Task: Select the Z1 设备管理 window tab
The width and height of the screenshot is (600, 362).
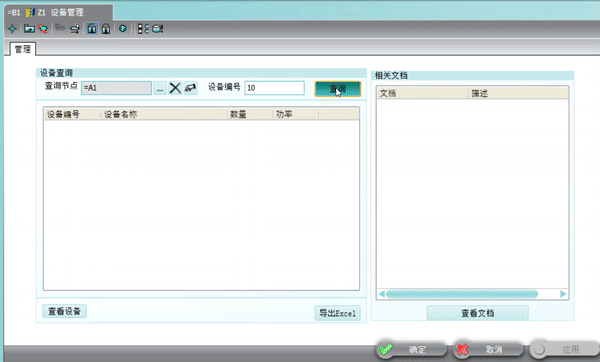Action: point(58,12)
